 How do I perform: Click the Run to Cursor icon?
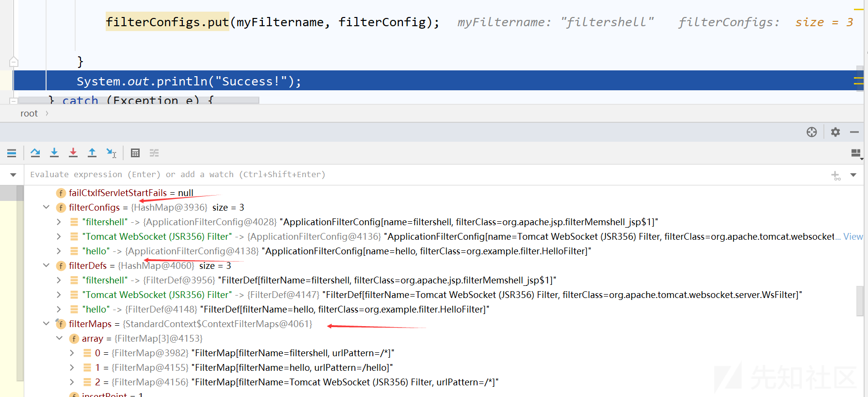[x=111, y=153]
